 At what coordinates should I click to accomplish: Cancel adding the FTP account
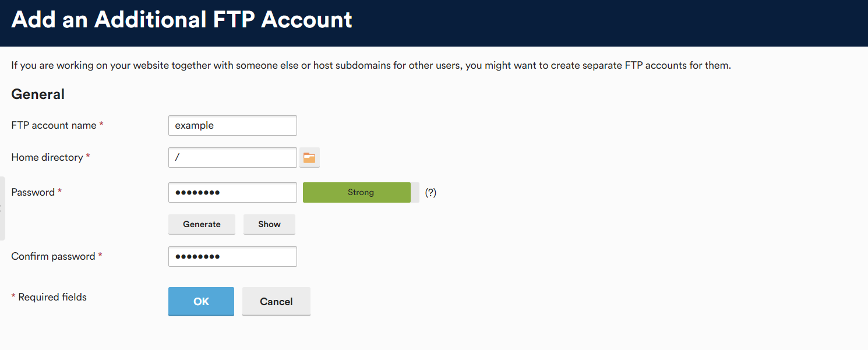click(x=276, y=302)
